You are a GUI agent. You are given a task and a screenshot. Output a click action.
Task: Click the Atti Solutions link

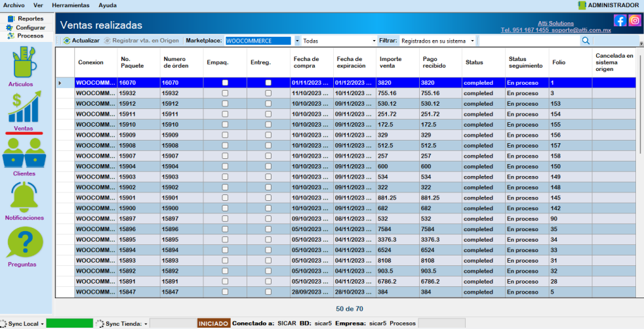pos(555,23)
